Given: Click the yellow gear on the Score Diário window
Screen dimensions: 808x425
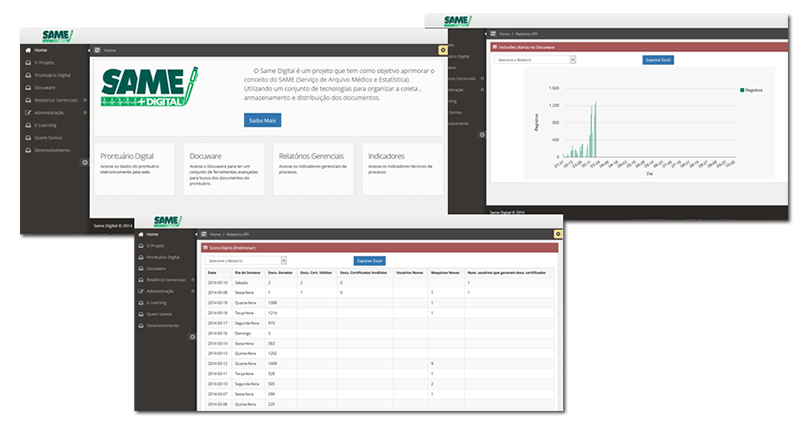Looking at the screenshot, I should [558, 234].
